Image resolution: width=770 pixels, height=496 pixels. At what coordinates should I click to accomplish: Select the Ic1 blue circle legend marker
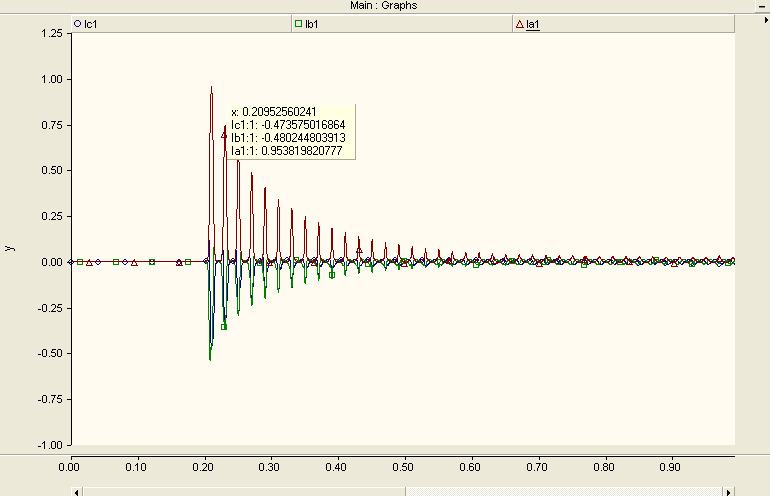click(x=77, y=23)
